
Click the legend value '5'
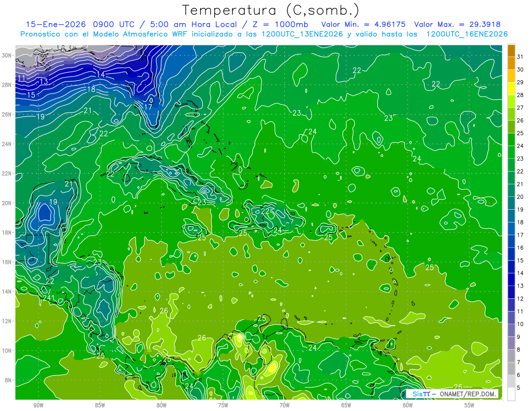(519, 388)
